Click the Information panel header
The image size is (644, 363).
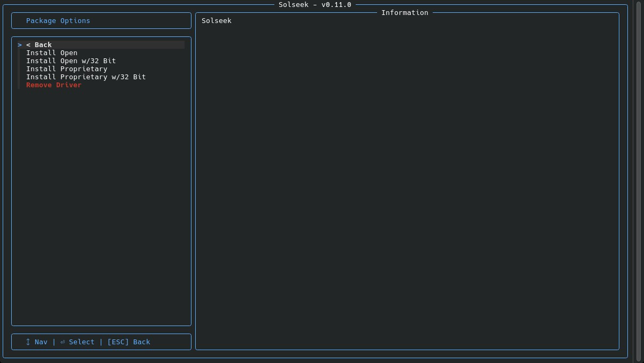pyautogui.click(x=405, y=12)
